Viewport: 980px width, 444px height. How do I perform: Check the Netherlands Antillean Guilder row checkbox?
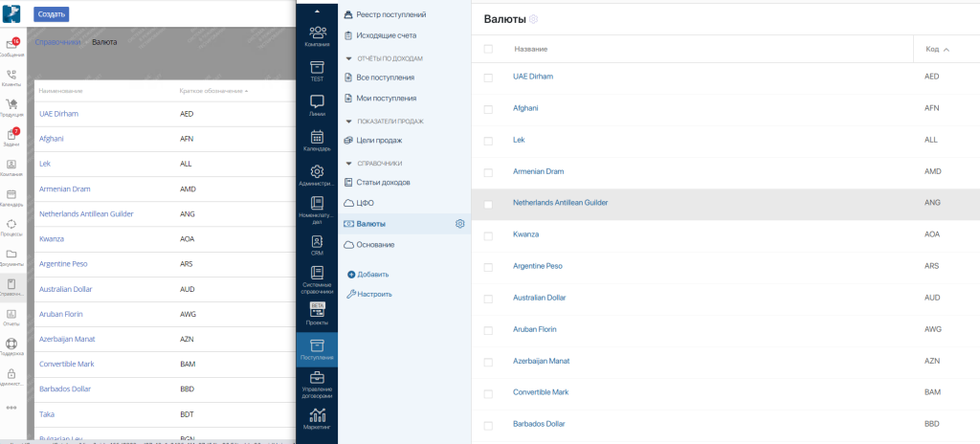point(488,205)
